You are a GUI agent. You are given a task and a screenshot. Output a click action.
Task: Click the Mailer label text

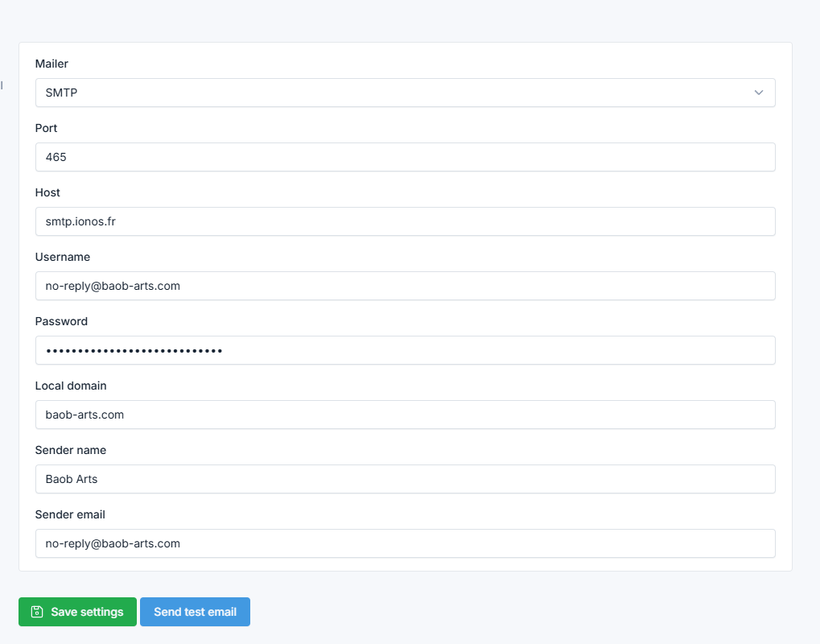point(52,64)
